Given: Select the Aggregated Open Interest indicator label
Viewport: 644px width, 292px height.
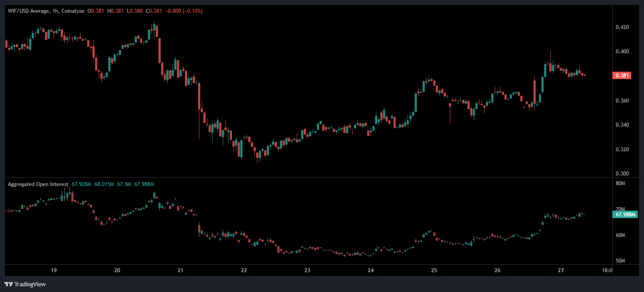Looking at the screenshot, I should [x=38, y=184].
